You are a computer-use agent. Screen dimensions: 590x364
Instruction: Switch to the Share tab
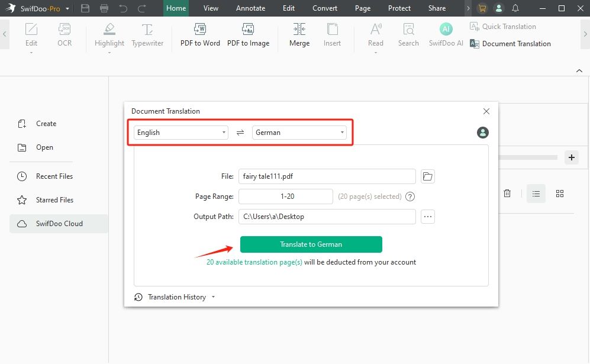(x=437, y=8)
